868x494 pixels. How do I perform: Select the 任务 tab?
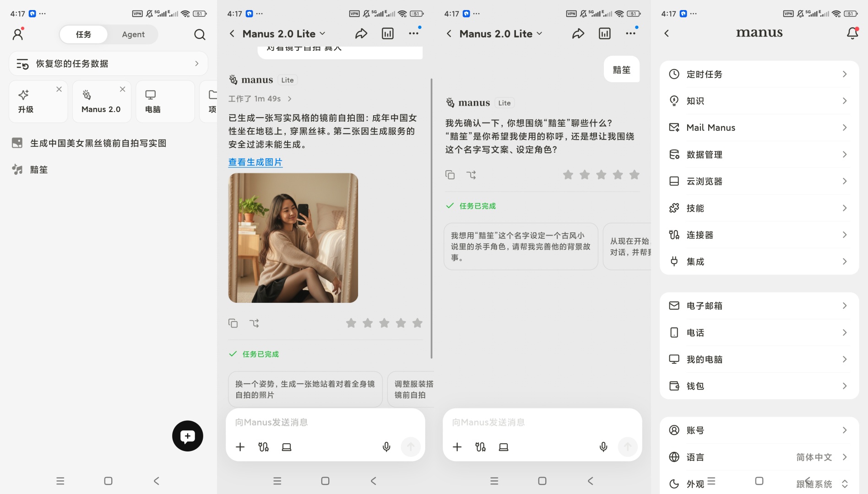coord(83,34)
